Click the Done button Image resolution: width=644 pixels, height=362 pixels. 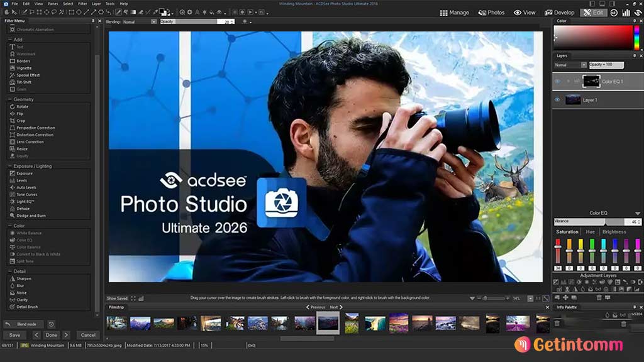pos(52,335)
